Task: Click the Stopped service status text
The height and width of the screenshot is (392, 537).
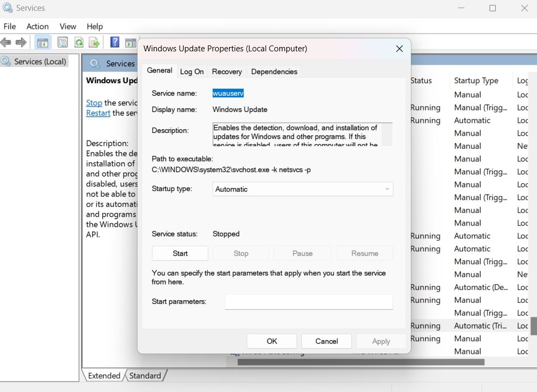Action: (226, 234)
